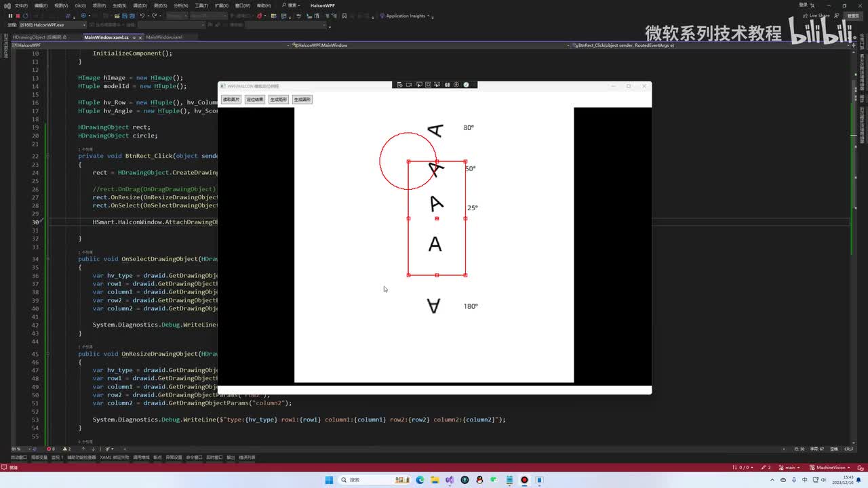This screenshot has height=488, width=868.
Task: Open Visual Studio from the taskbar
Action: tap(450, 480)
